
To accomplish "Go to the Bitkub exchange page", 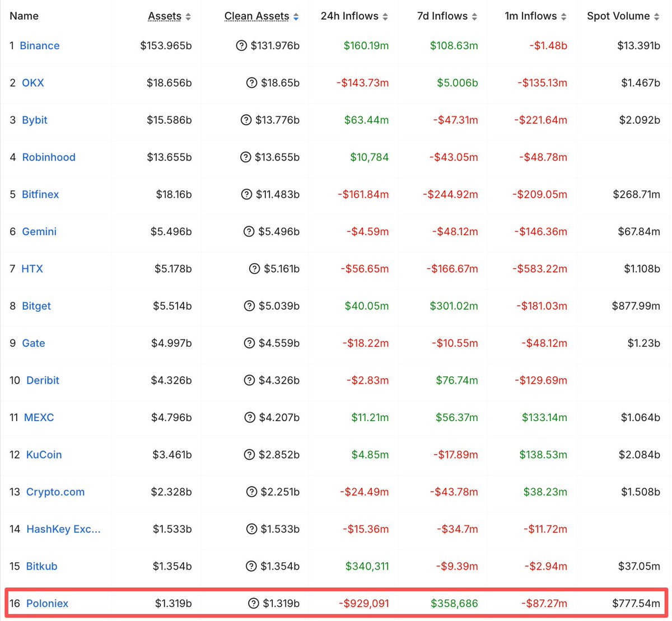I will tap(42, 566).
